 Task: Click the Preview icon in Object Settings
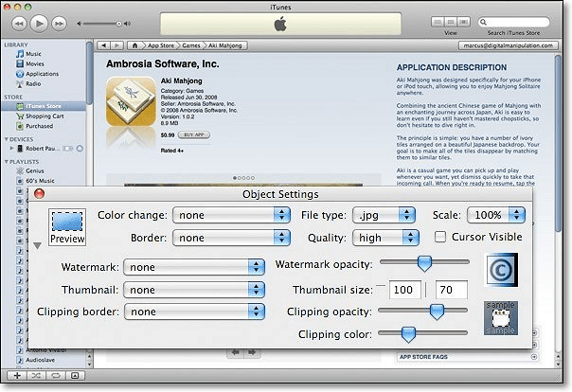click(67, 228)
